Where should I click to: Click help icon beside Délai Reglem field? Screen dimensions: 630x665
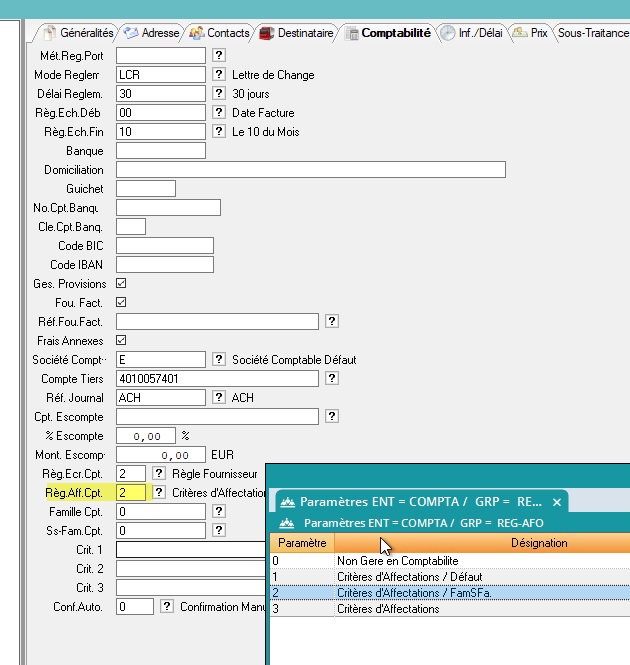(219, 94)
